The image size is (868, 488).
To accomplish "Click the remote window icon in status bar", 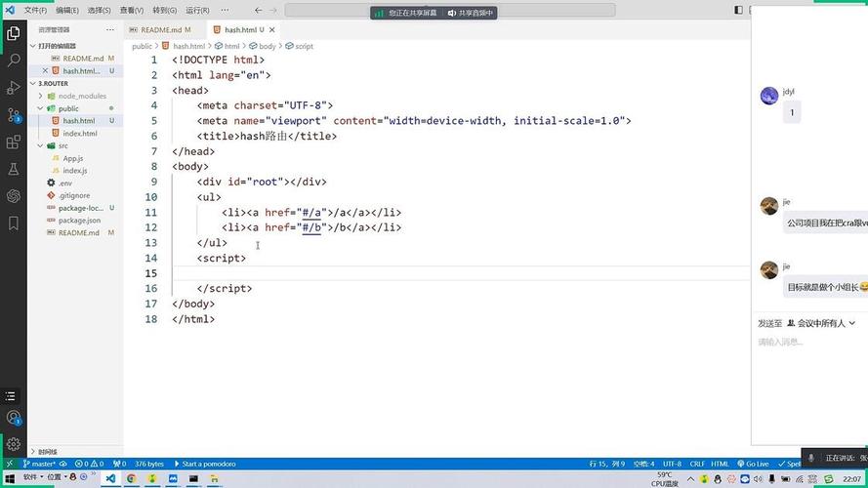I will pos(10,464).
